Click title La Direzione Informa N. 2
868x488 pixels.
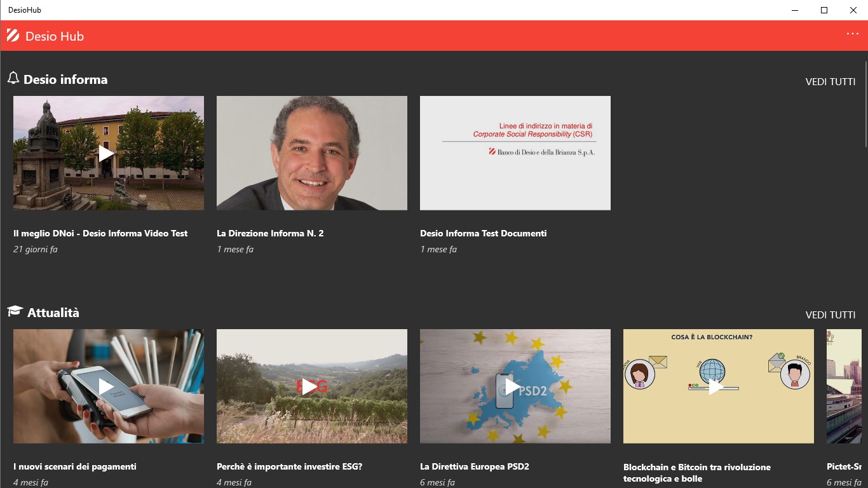point(270,233)
